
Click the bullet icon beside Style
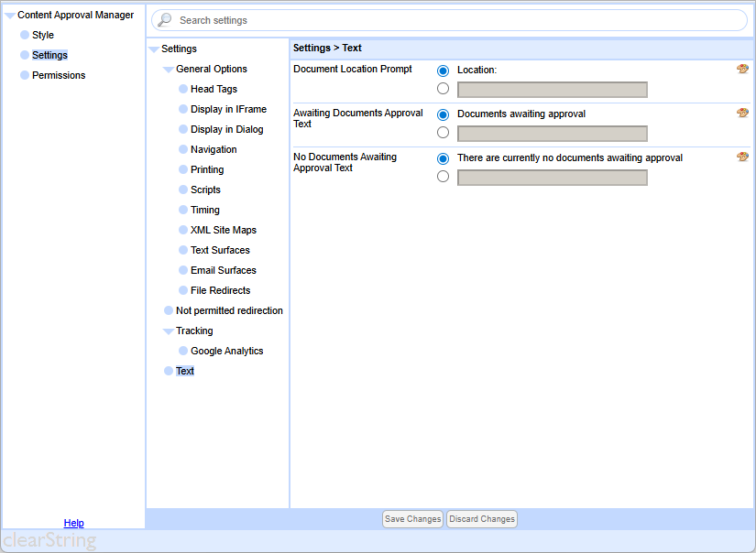pos(25,36)
